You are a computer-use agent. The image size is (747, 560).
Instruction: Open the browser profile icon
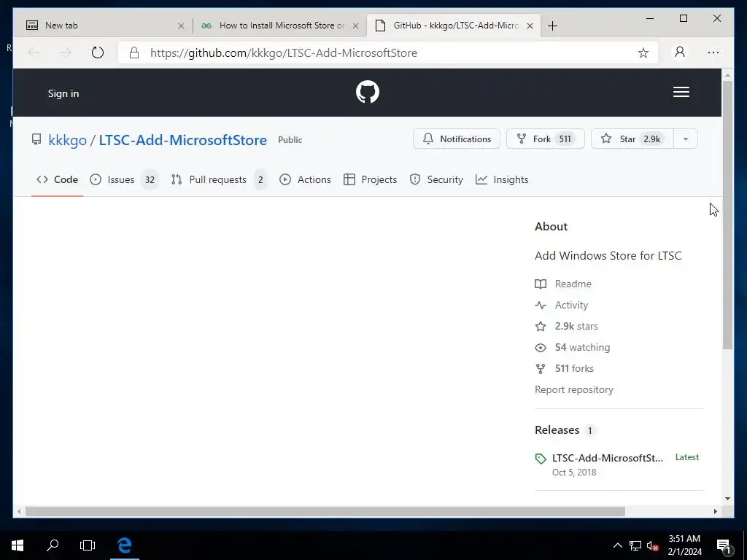pos(680,52)
